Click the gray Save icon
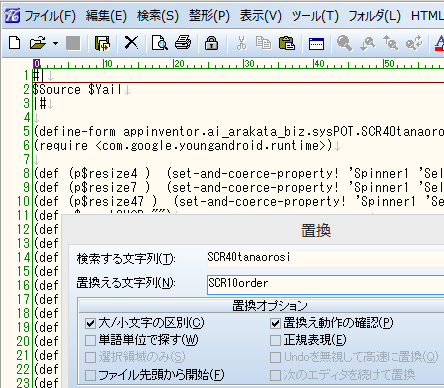 click(x=73, y=43)
